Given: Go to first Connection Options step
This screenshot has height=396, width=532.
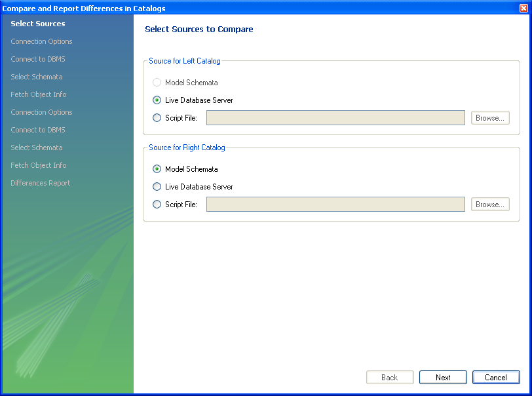Looking at the screenshot, I should [41, 41].
